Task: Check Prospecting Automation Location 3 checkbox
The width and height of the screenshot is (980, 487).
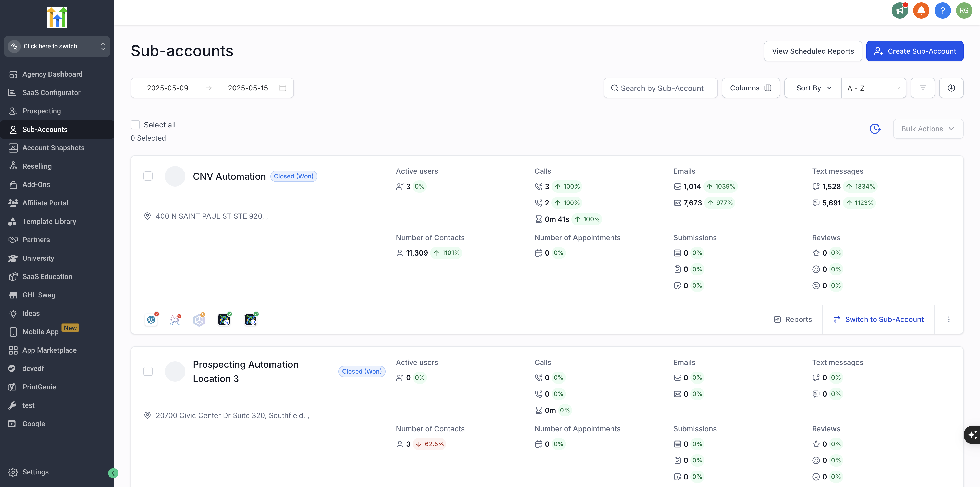Action: point(148,371)
